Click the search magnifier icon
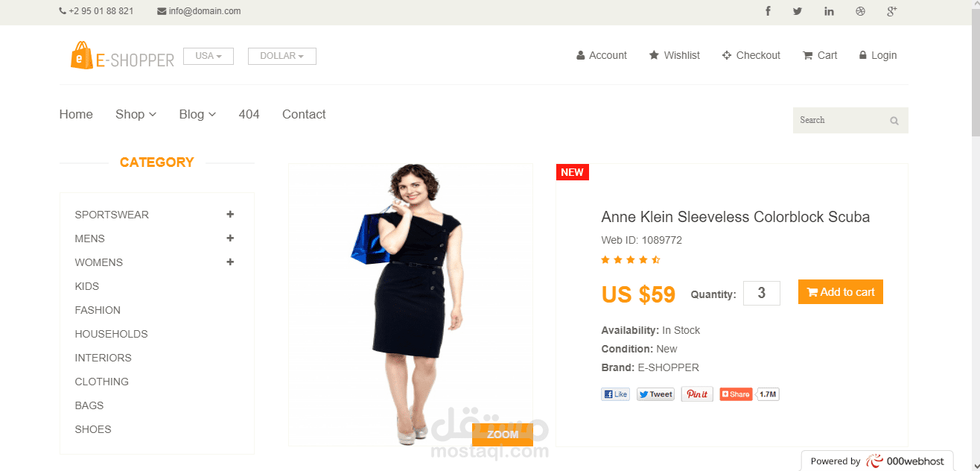Viewport: 980px width, 471px height. click(x=894, y=121)
